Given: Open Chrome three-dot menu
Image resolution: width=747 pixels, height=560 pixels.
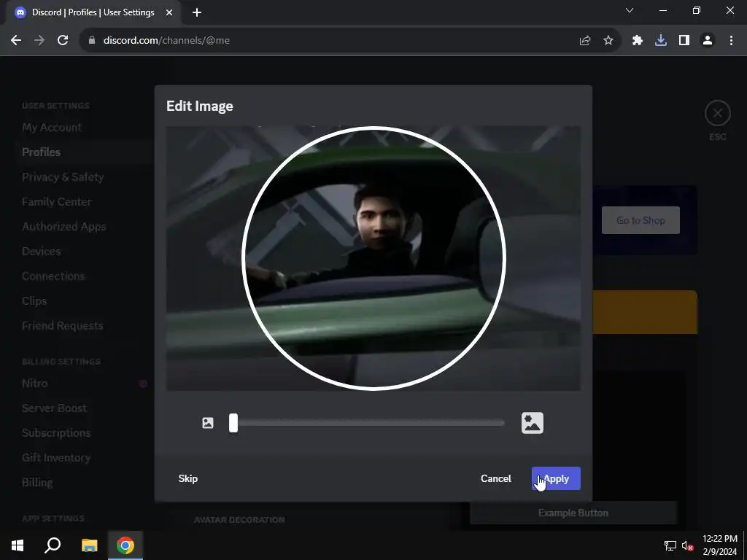Looking at the screenshot, I should 731,41.
